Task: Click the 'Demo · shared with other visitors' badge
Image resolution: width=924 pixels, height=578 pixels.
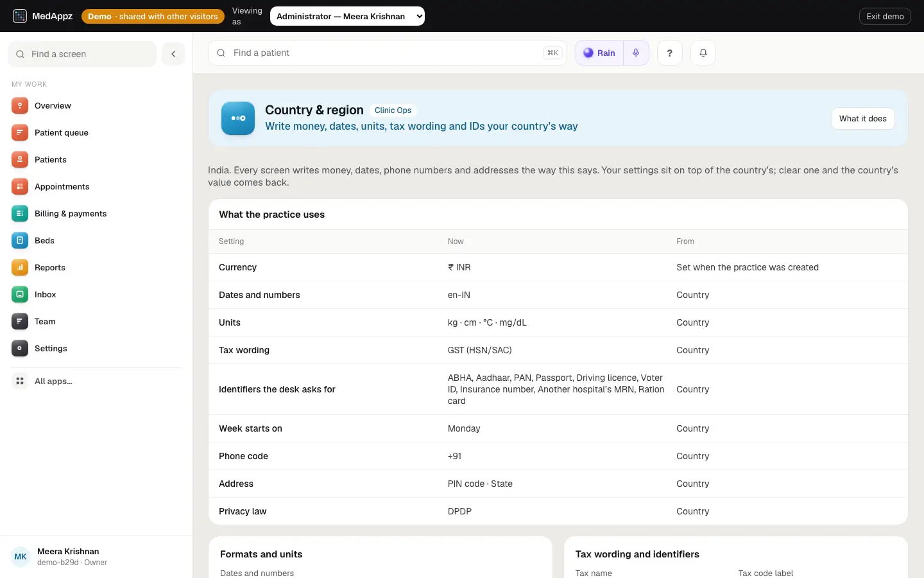Action: 153,16
